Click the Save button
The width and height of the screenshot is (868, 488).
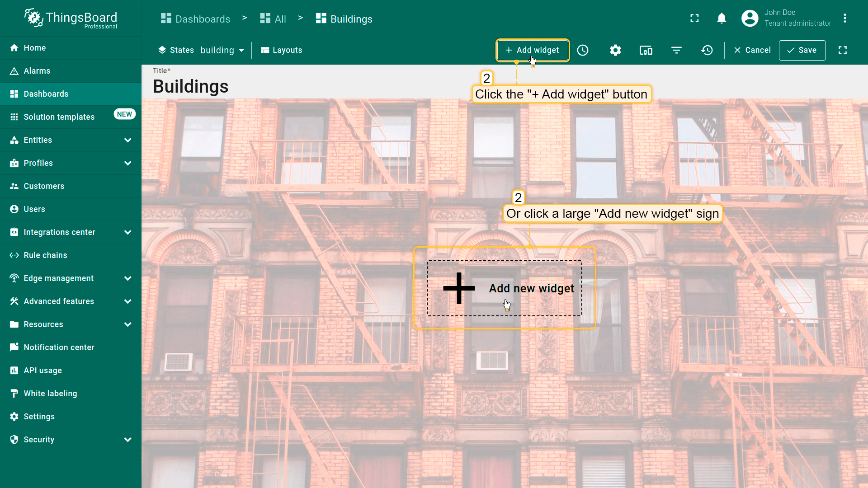coord(802,50)
